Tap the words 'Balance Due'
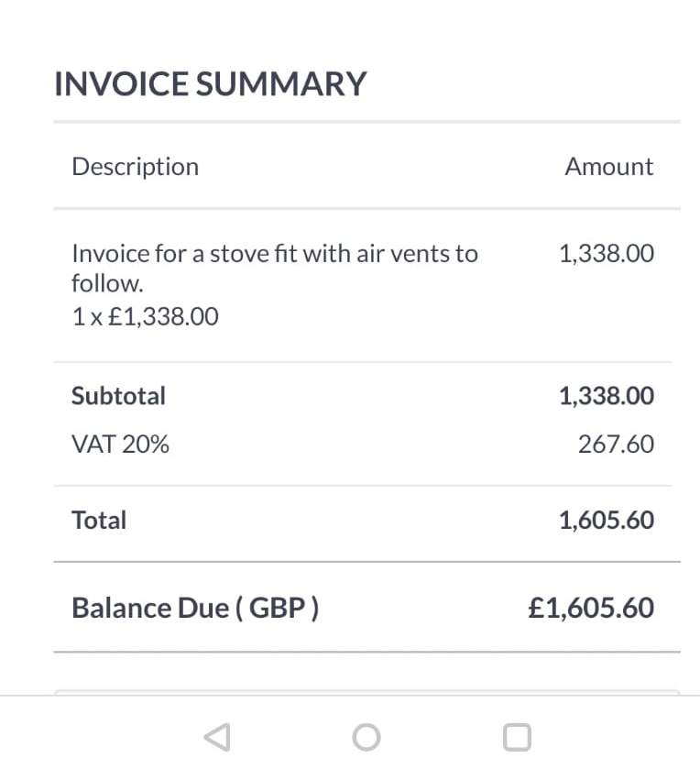Image resolution: width=700 pixels, height=780 pixels. click(x=148, y=608)
